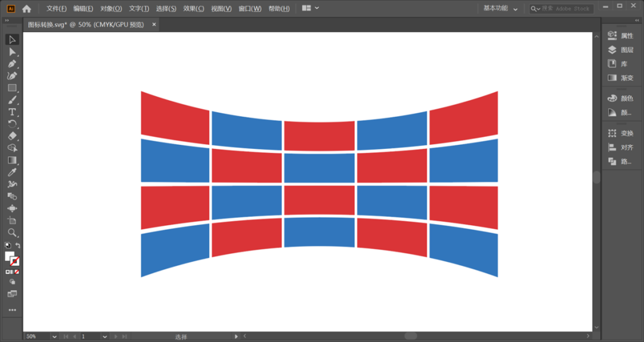Select the Eraser tool
This screenshot has height=342, width=644.
(12, 136)
